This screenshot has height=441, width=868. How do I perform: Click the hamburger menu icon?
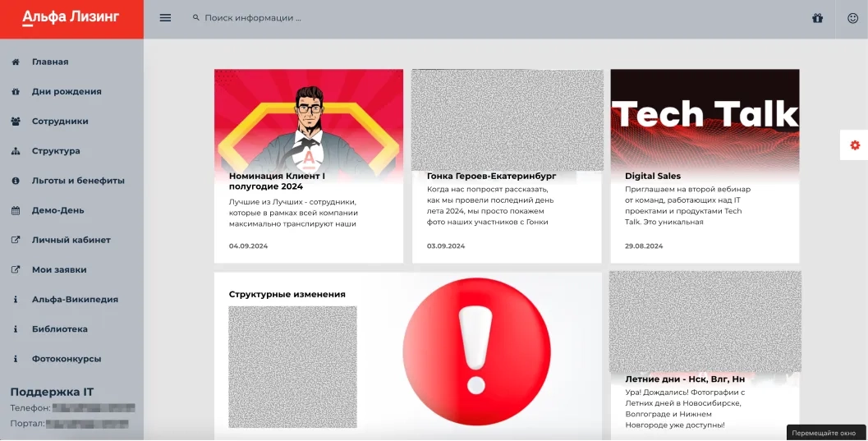click(x=165, y=18)
